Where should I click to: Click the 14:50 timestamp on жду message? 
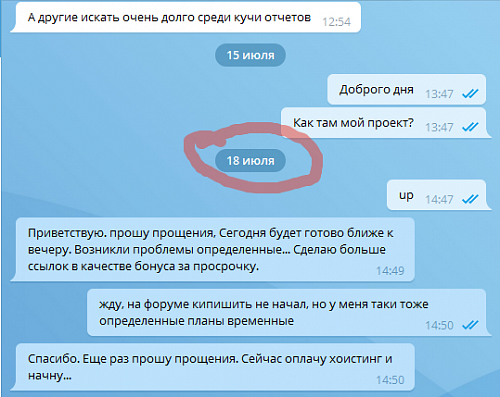click(x=439, y=325)
